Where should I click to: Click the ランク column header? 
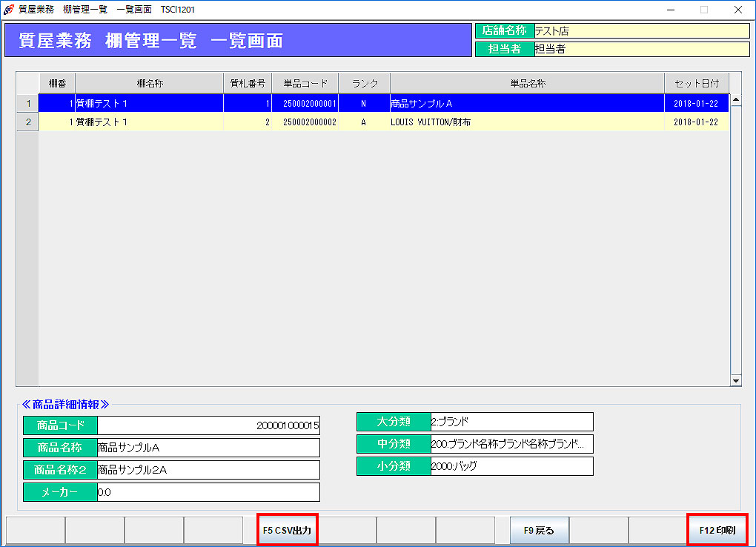click(364, 83)
